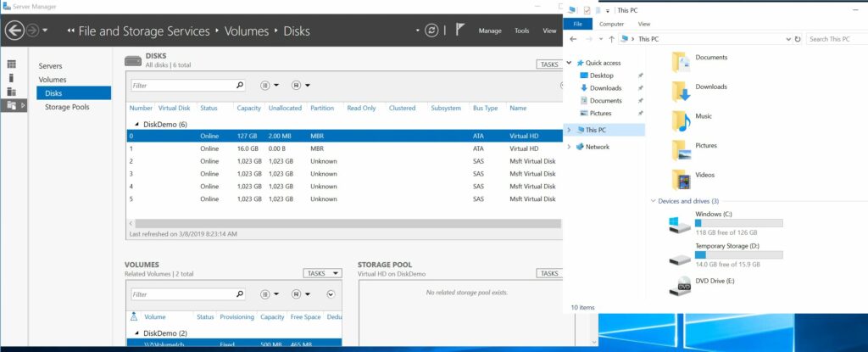Sort volumes by Free Space column

point(305,317)
